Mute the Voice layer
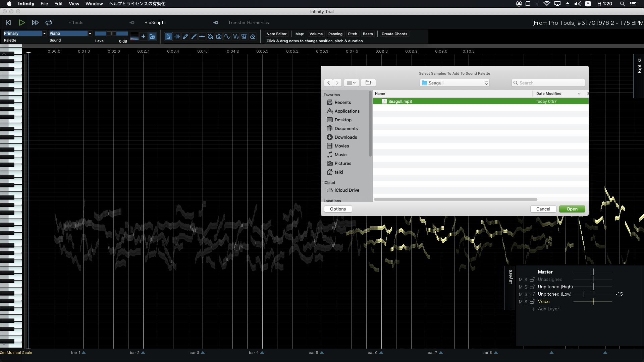The height and width of the screenshot is (362, 644). pyautogui.click(x=521, y=302)
